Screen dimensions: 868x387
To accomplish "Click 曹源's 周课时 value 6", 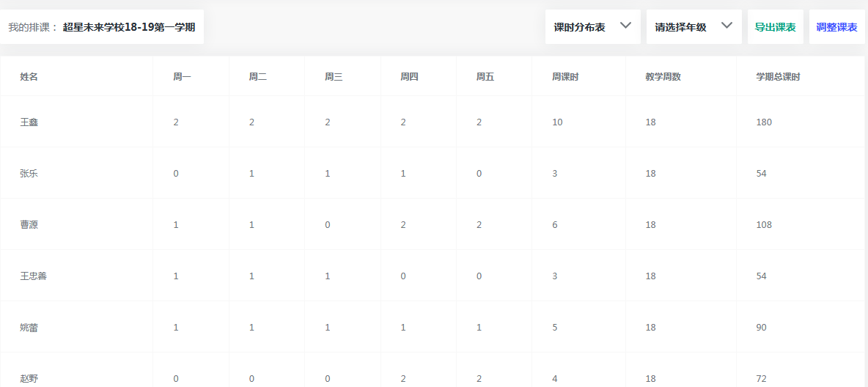I will (x=555, y=225).
